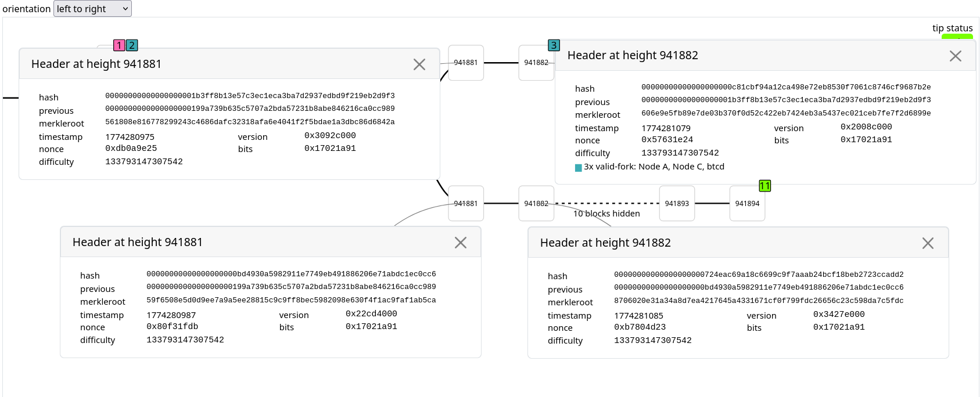Click teal valid-fork color square

point(579,168)
